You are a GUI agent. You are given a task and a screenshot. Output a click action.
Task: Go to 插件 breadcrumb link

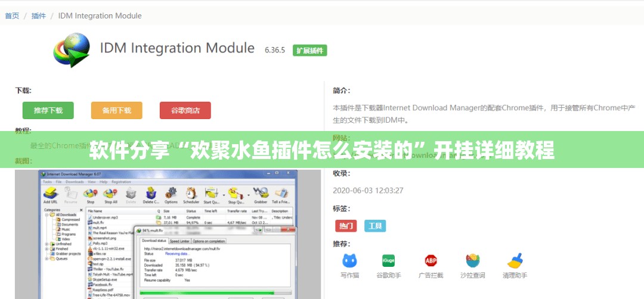[x=39, y=16]
